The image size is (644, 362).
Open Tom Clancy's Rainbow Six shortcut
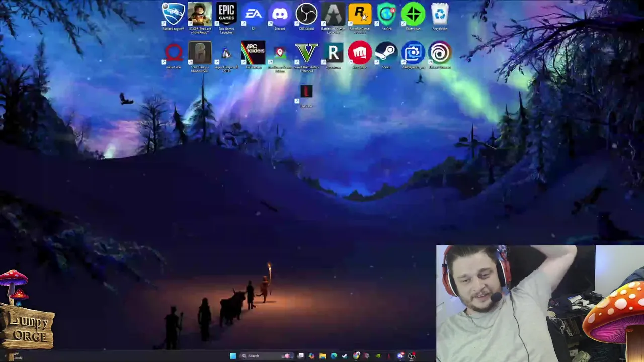(x=200, y=57)
